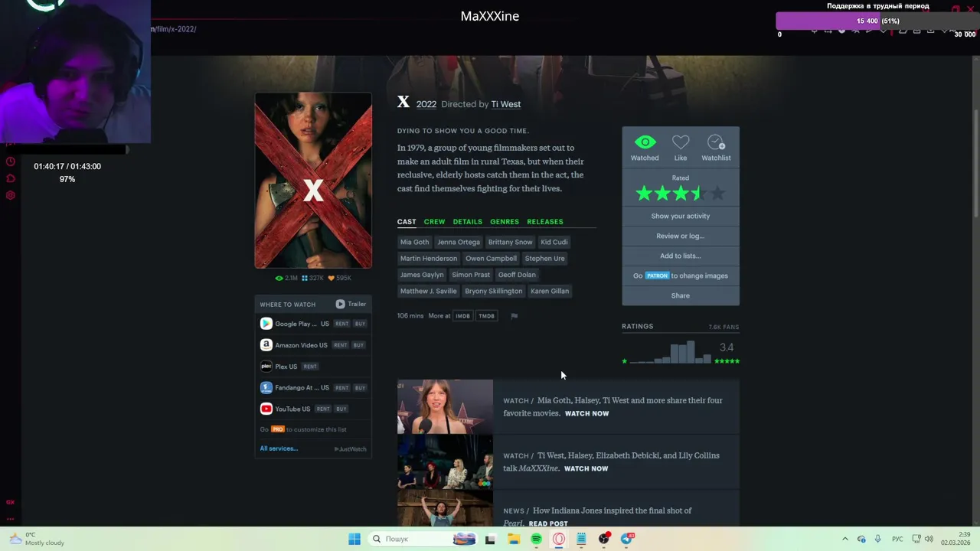
Task: Click the likes-count heart icon under the poster
Action: click(331, 279)
